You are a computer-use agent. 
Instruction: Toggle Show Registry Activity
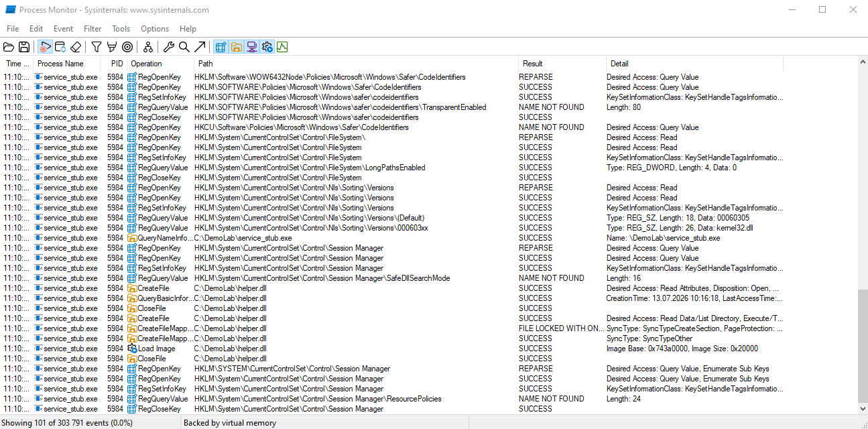point(221,47)
